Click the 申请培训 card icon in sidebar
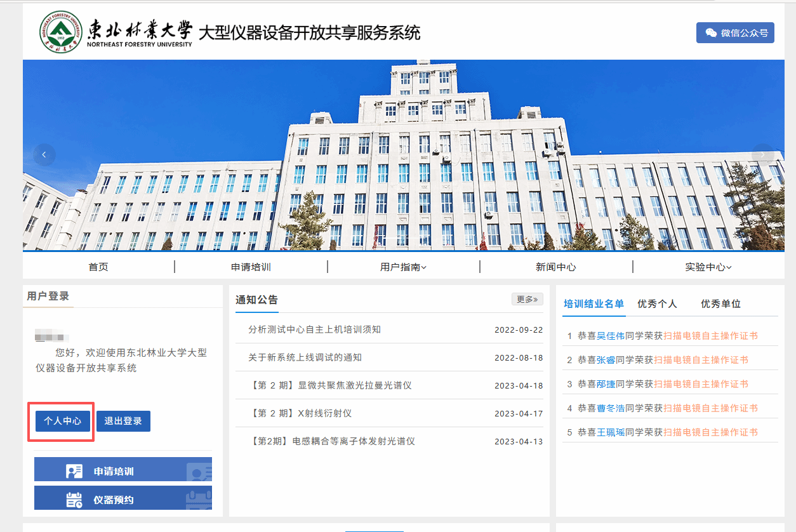796x532 pixels. tap(74, 472)
